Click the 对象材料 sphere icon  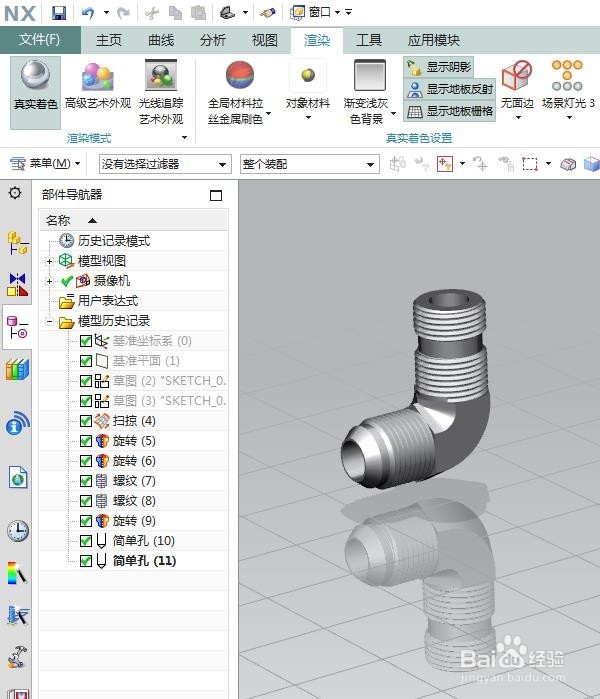(x=308, y=75)
